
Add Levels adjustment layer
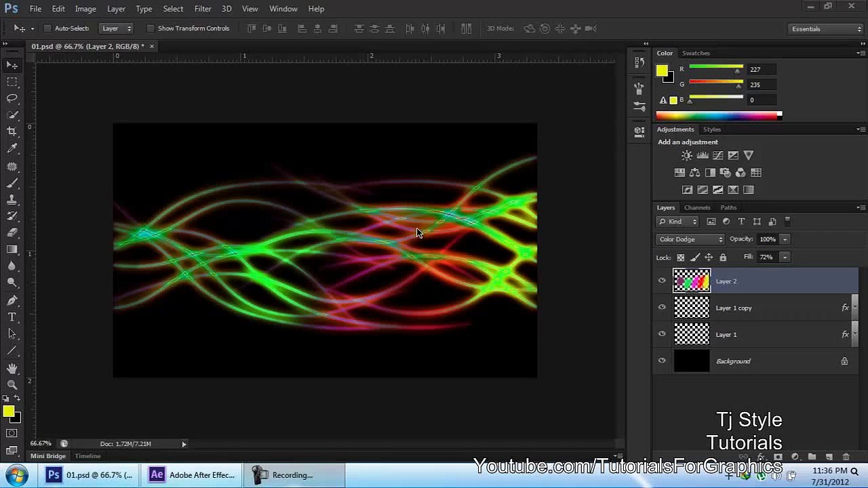[703, 155]
